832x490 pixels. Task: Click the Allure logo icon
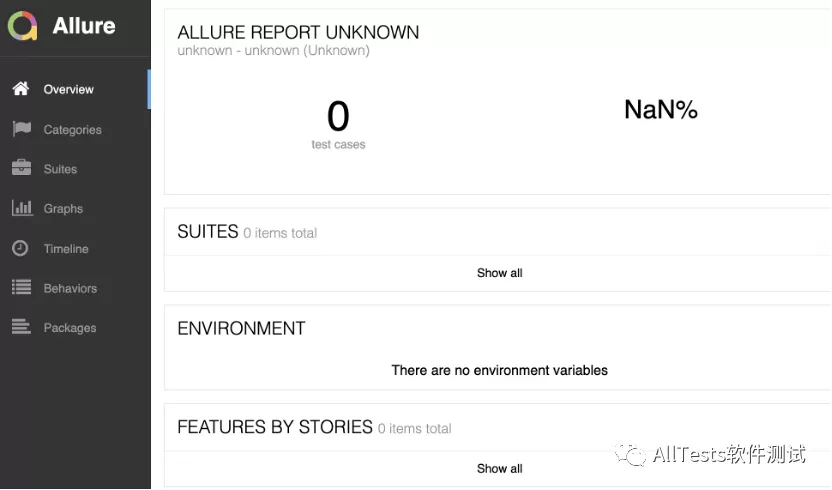(x=22, y=25)
